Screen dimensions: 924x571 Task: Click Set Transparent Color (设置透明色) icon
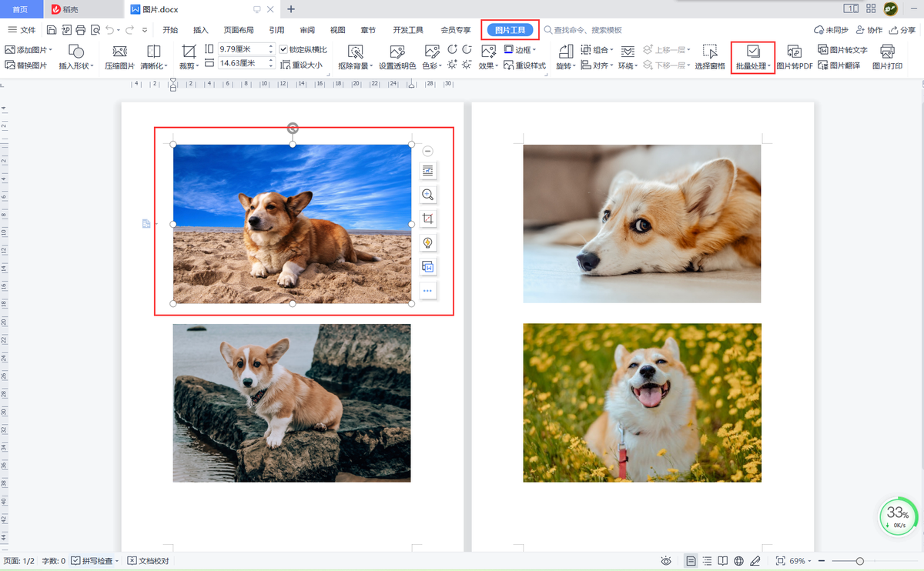coord(397,52)
